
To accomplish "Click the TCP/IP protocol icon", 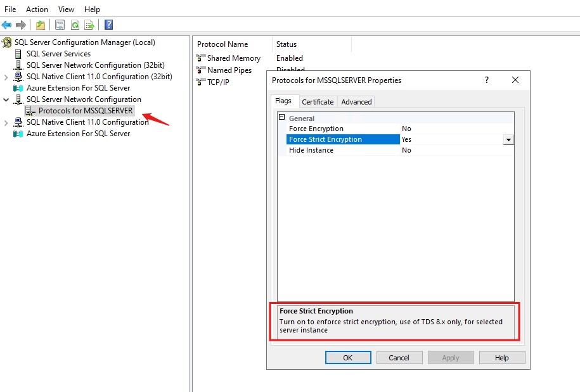I will click(x=201, y=82).
